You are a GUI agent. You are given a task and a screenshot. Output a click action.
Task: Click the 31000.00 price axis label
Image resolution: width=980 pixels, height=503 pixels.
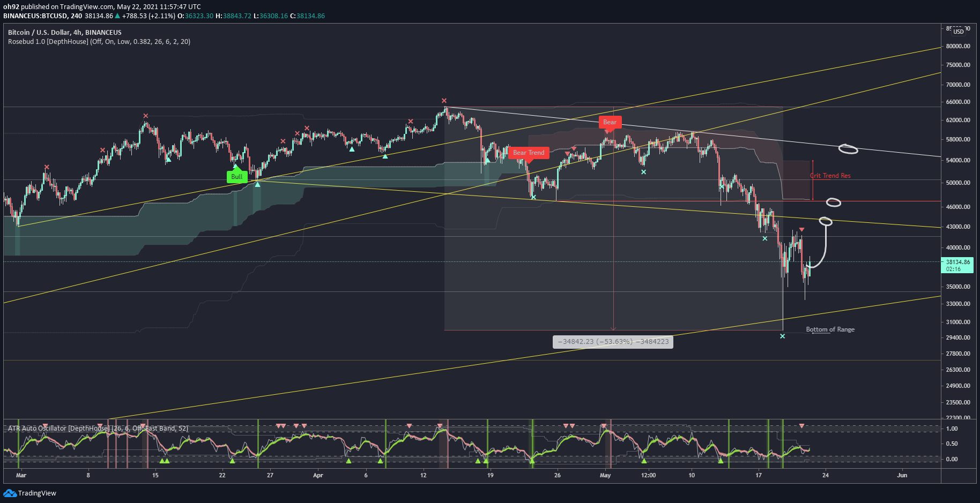pos(958,322)
